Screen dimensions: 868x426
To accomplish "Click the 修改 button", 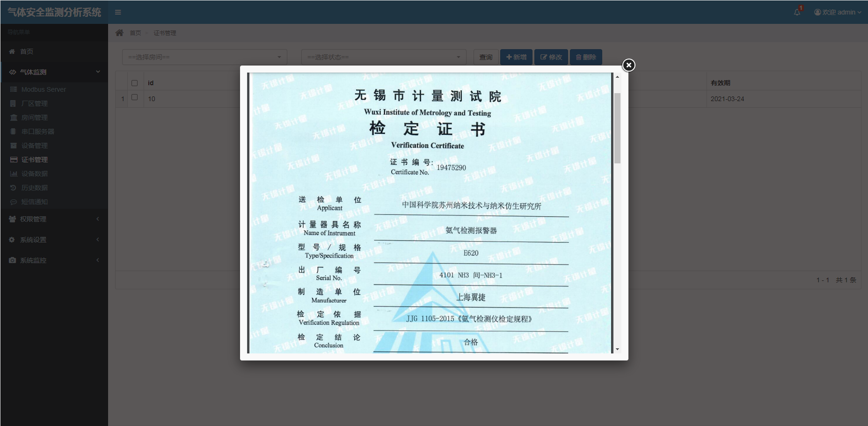I will [551, 57].
